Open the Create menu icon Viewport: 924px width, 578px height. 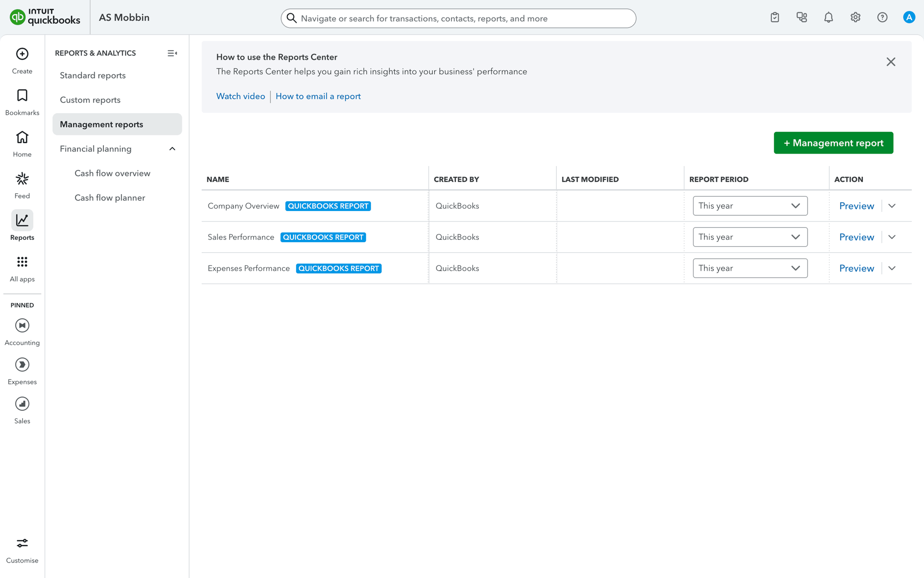[22, 54]
